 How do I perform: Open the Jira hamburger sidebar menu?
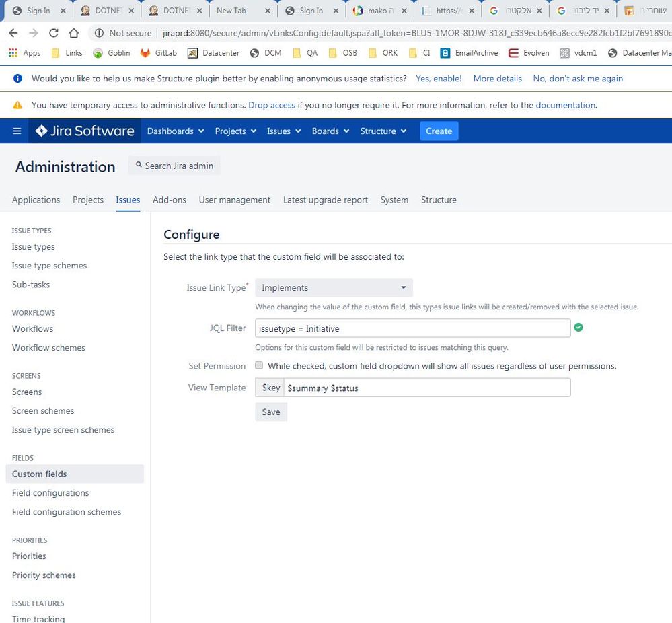tap(17, 131)
